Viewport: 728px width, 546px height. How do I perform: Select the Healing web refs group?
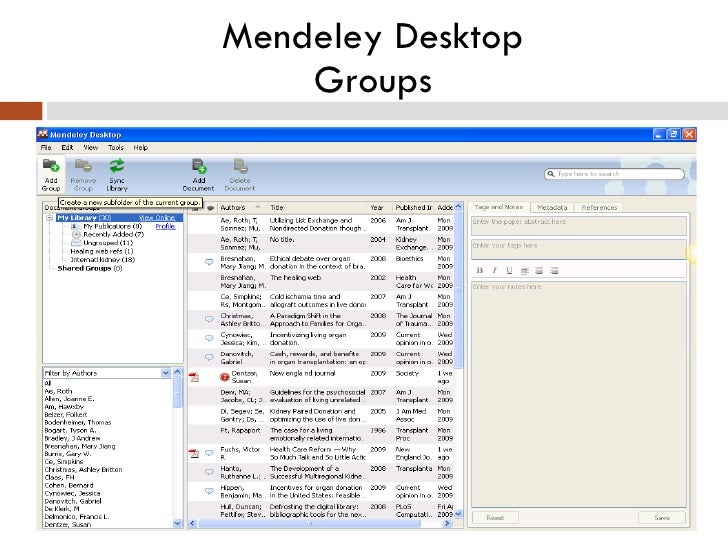click(x=102, y=251)
